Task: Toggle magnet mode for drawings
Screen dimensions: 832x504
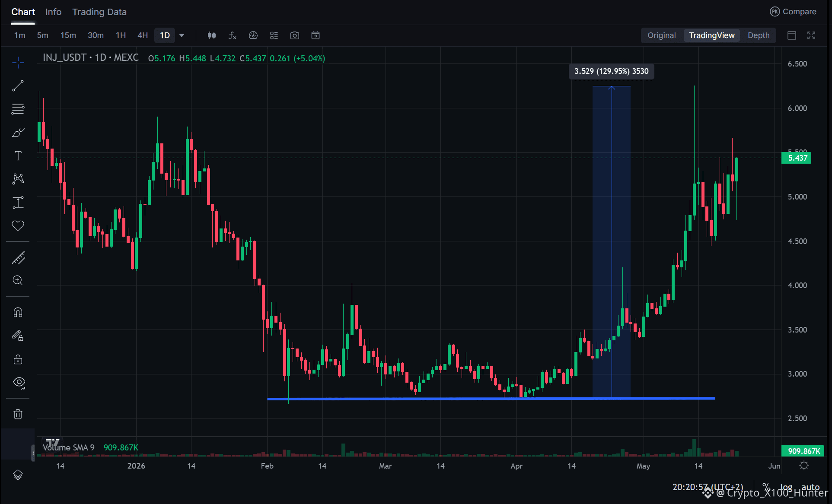Action: (18, 312)
